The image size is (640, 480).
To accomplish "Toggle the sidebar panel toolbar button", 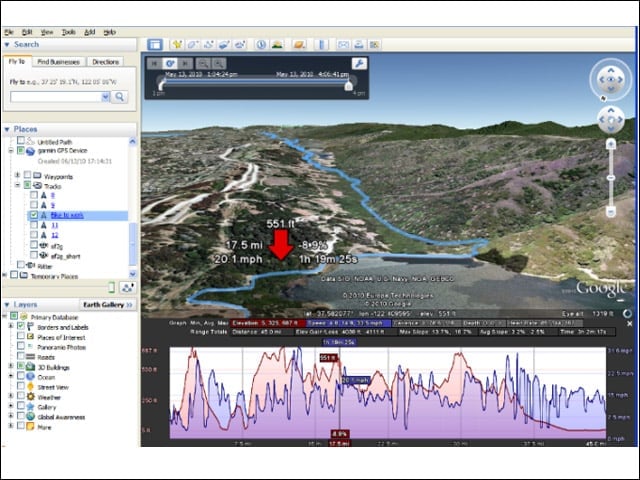I will [x=155, y=44].
